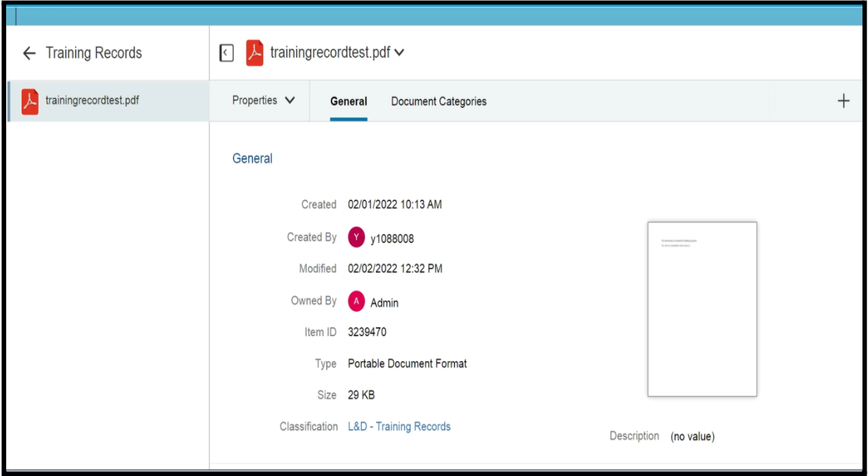Open the L&D - Training Records classification link

(x=399, y=426)
